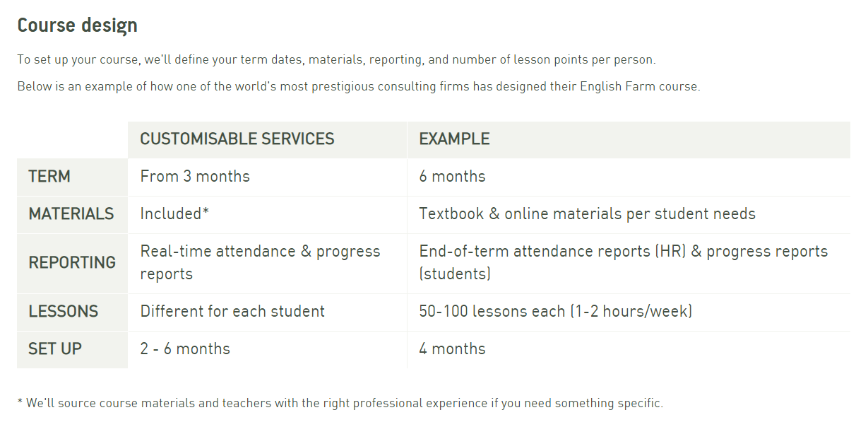Click the "Included*" materials cell
Image resolution: width=868 pixels, height=427 pixels.
[174, 214]
